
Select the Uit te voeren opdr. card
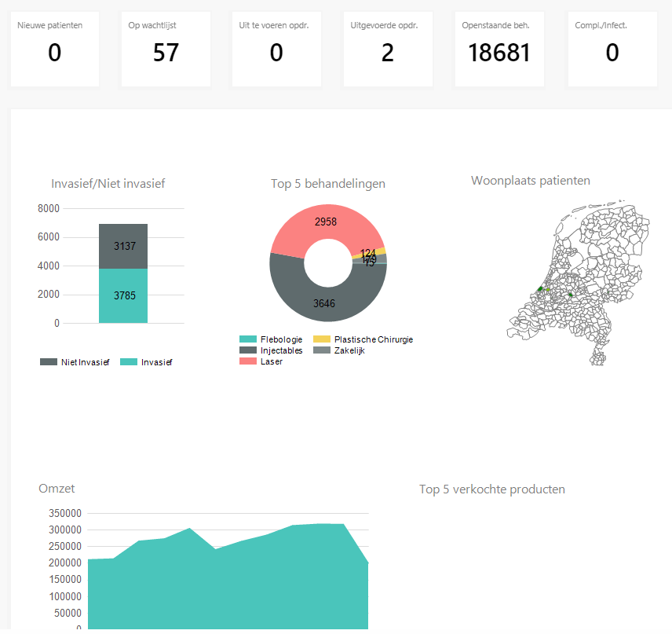click(276, 49)
